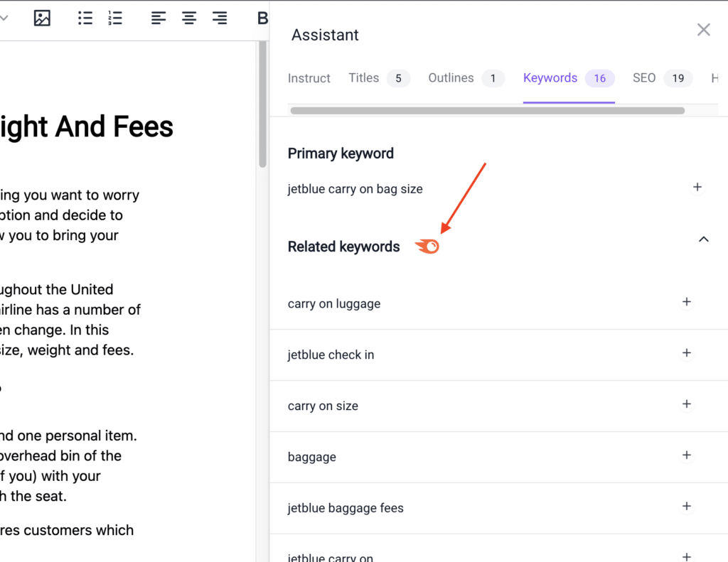728x562 pixels.
Task: Align text to the left
Action: [x=159, y=18]
